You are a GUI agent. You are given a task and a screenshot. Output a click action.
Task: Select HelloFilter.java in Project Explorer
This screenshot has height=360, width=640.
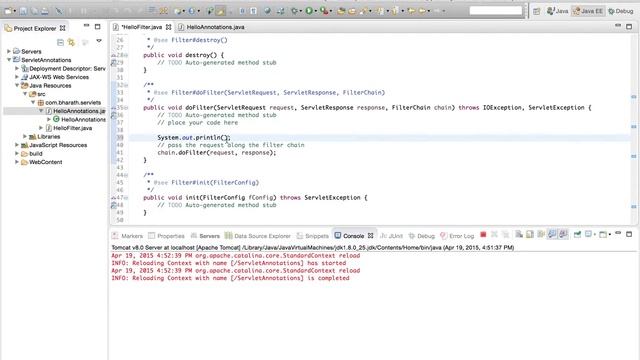[72, 128]
